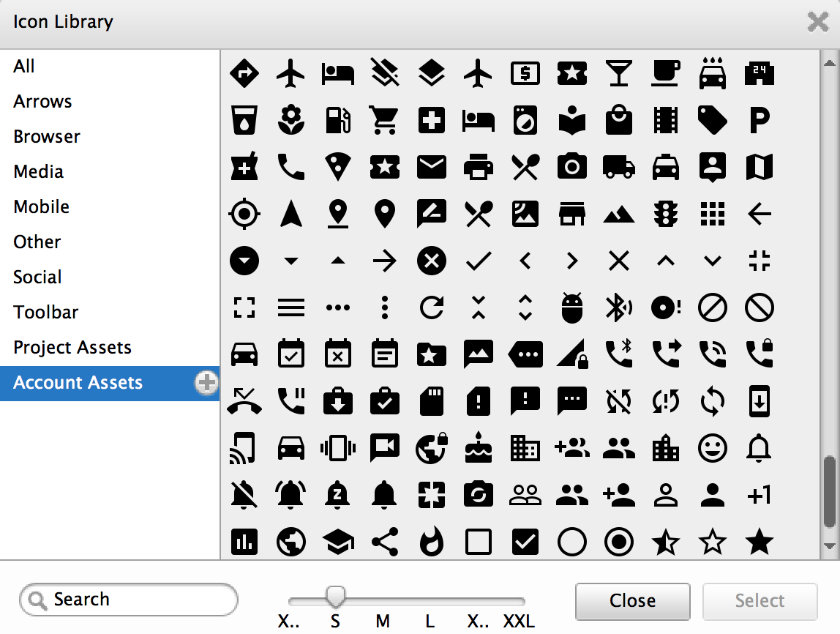Click the traffic signal icon
This screenshot has width=840, height=634.
(665, 214)
